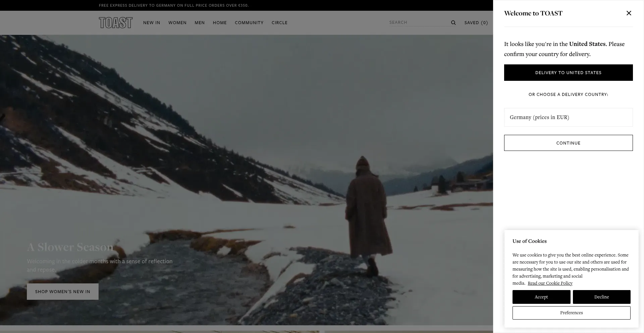Decline cookies
The width and height of the screenshot is (644, 333).
[x=601, y=297]
